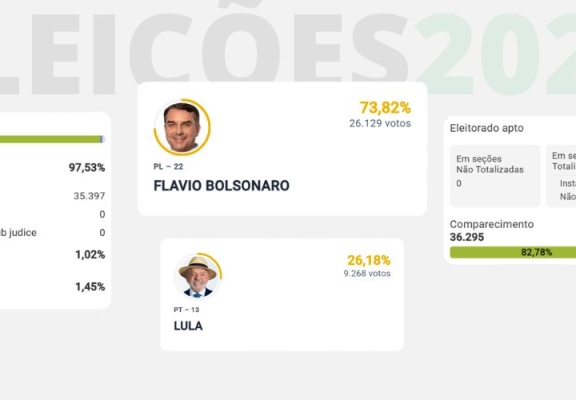This screenshot has height=400, width=576.
Task: Click Lula's candidate photo
Action: coord(198,275)
